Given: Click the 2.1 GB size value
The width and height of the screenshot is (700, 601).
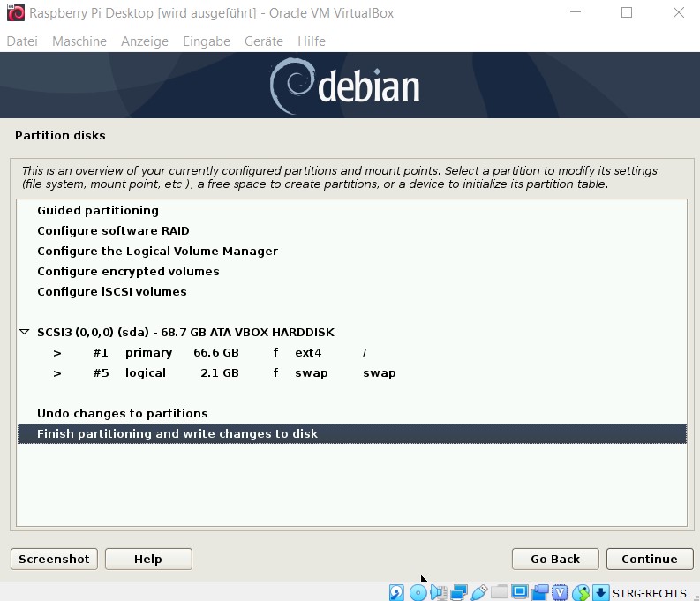Looking at the screenshot, I should click(x=220, y=372).
